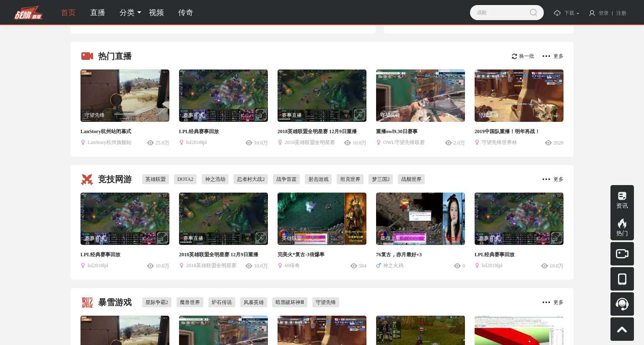Click the user profile icon
Screen dimensions: 644x345
click(592, 13)
